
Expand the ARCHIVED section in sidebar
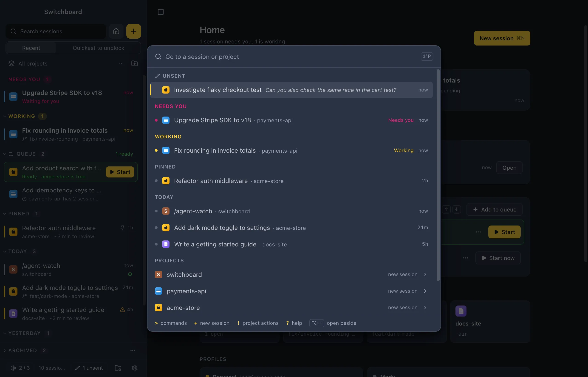(x=5, y=350)
